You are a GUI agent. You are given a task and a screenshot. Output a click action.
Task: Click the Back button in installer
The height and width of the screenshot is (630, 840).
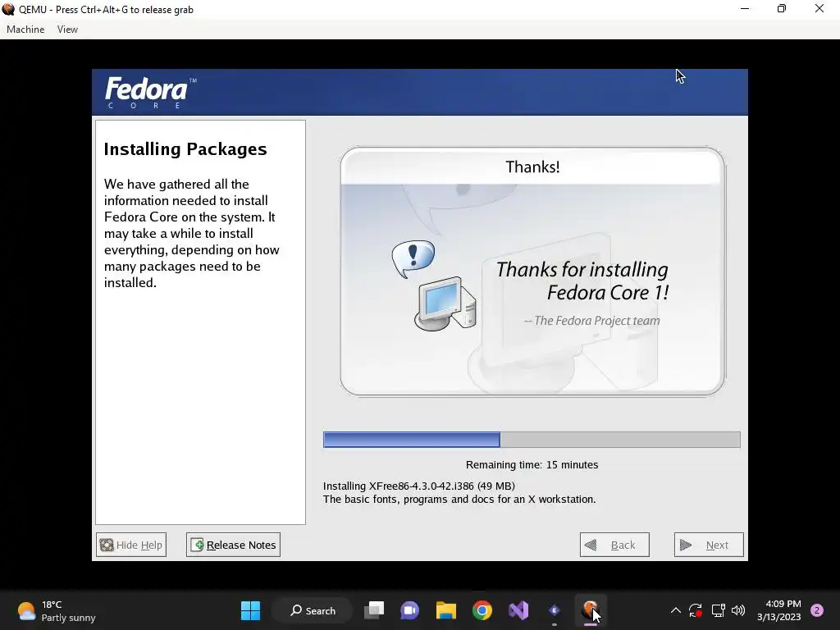pyautogui.click(x=614, y=545)
